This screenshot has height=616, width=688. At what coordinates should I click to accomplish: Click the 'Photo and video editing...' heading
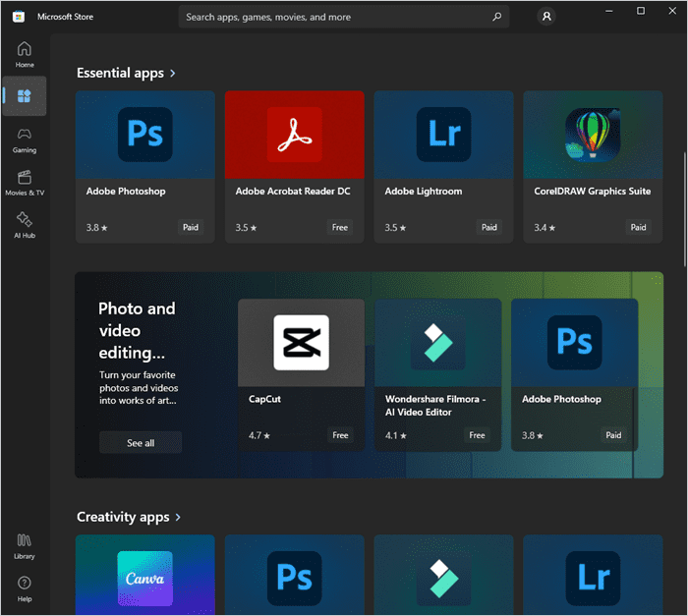pyautogui.click(x=137, y=330)
